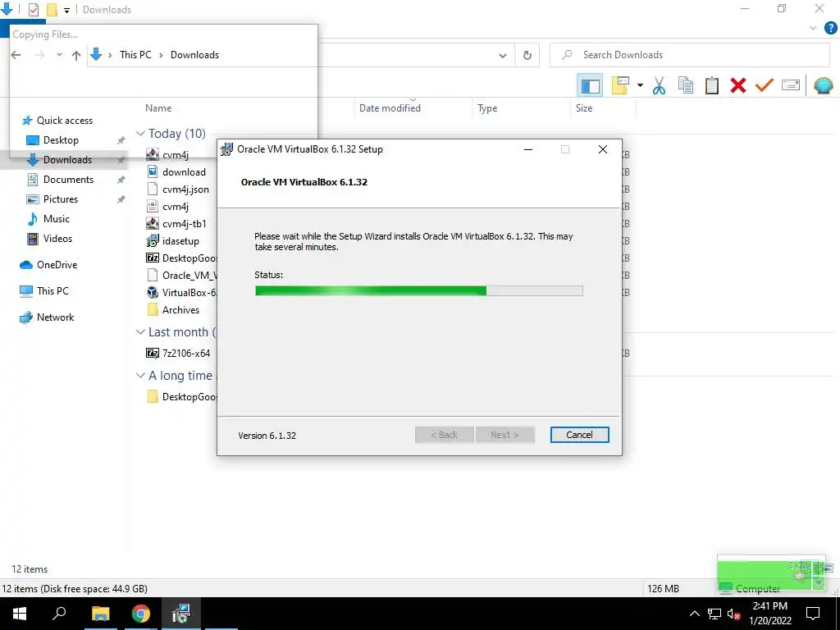Open the recent locations dropdown chevron

point(59,55)
